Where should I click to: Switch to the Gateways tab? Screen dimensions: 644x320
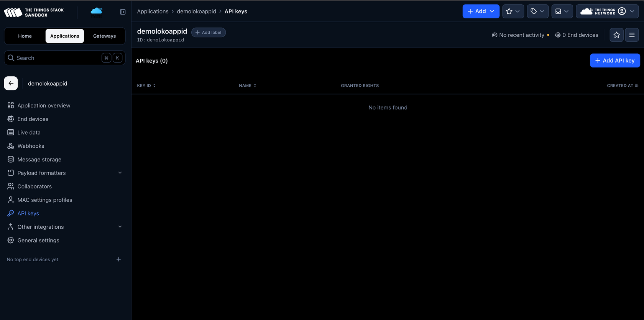[104, 36]
